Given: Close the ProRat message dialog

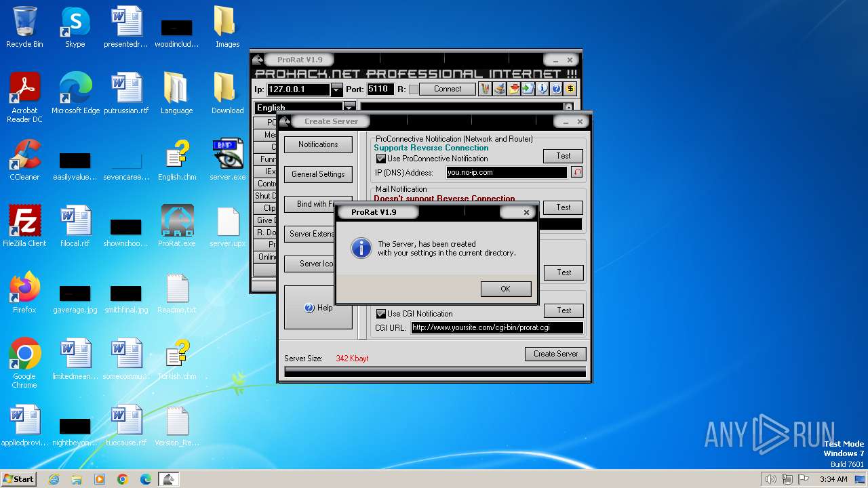Looking at the screenshot, I should coord(526,212).
